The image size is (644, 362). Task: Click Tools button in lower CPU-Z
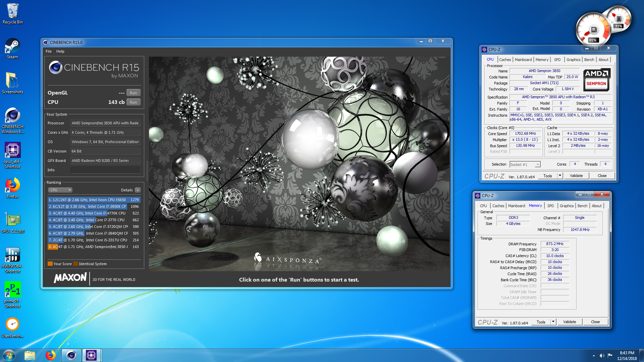click(x=541, y=322)
